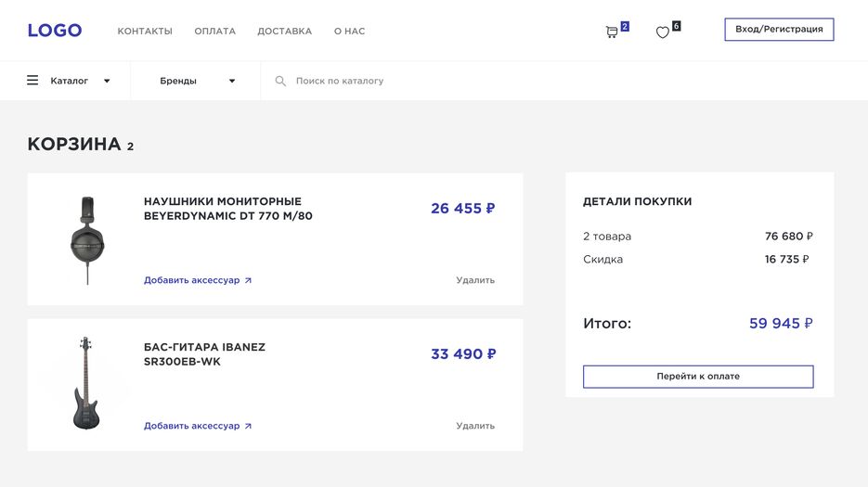Screen dimensions: 868x487
Task: Open the Бас-гитара Ibanez SR300EB-WK title
Action: click(x=204, y=354)
